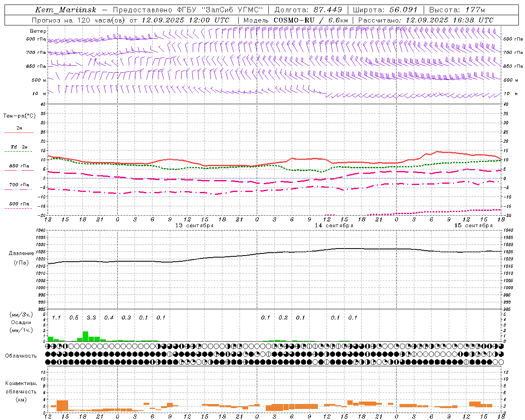Click the (гПа) unit under Давление
This screenshot has width=525, height=420.
tap(21, 263)
